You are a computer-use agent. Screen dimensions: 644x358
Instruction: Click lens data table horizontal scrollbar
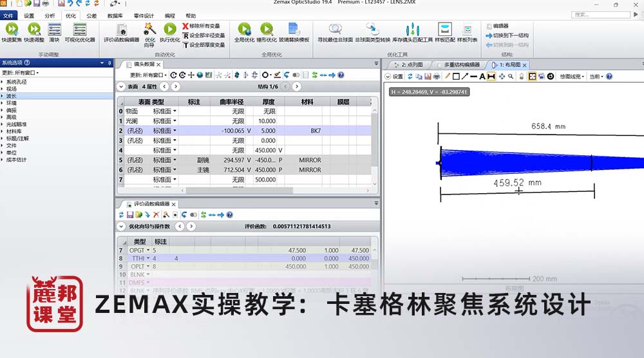click(239, 191)
